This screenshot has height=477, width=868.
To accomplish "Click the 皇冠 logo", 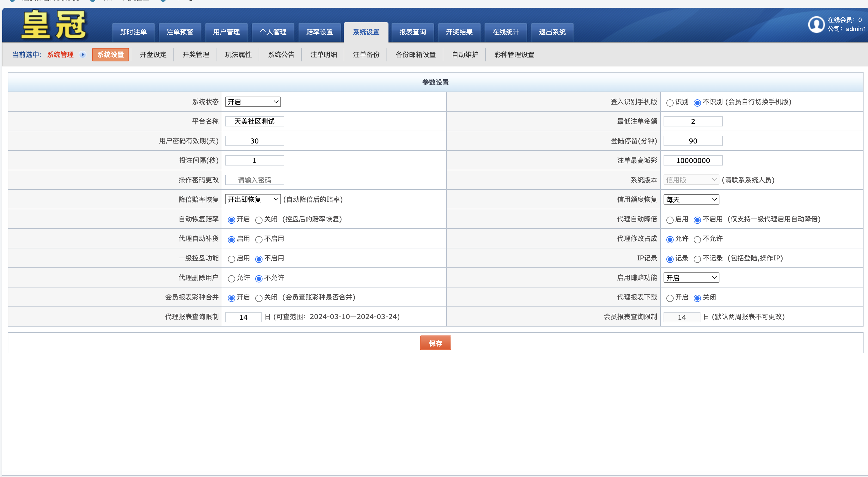I will tap(54, 25).
